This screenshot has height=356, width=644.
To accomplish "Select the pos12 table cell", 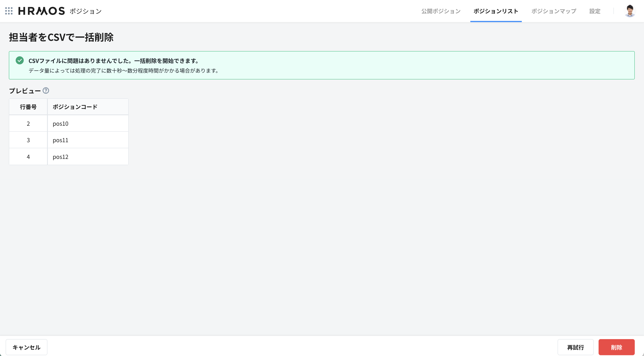I will tap(88, 157).
